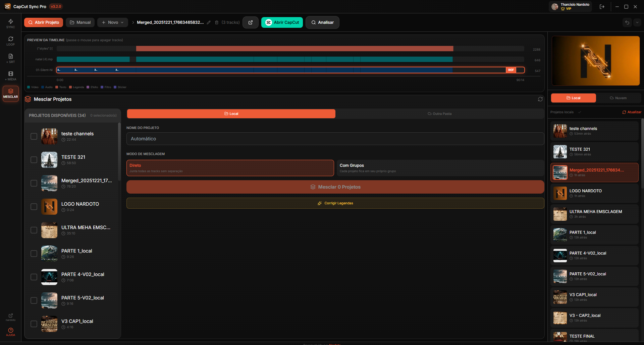Check the teste channels project checkbox
The image size is (644, 345).
[x=34, y=136]
